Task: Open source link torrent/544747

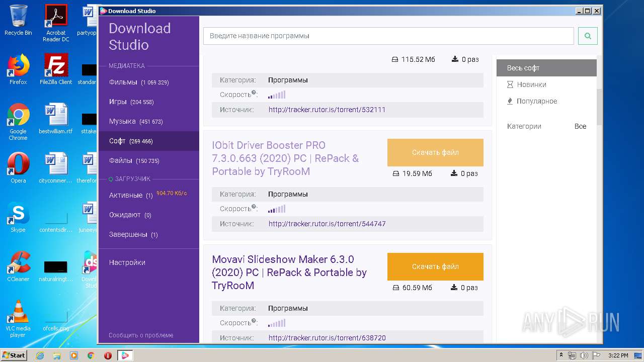Action: pyautogui.click(x=327, y=224)
